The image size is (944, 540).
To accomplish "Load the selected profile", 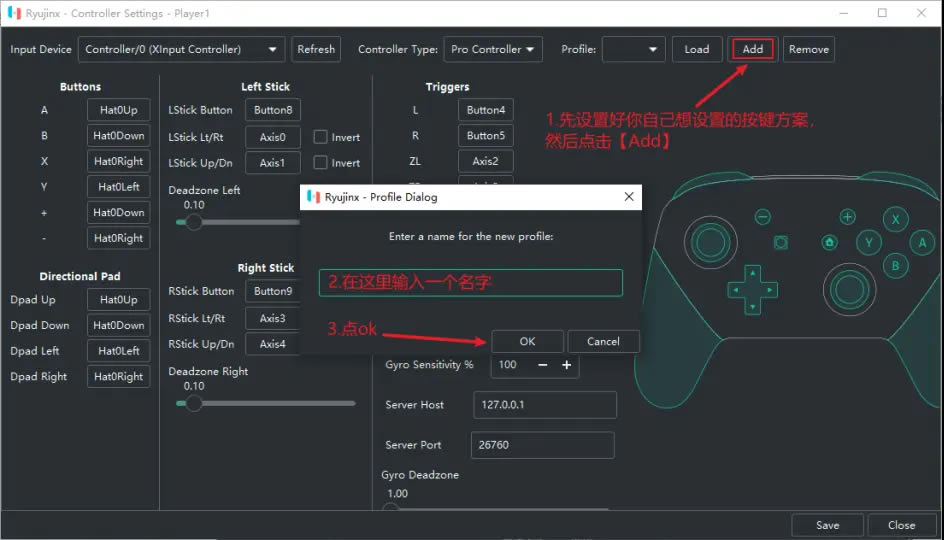I will pyautogui.click(x=697, y=49).
